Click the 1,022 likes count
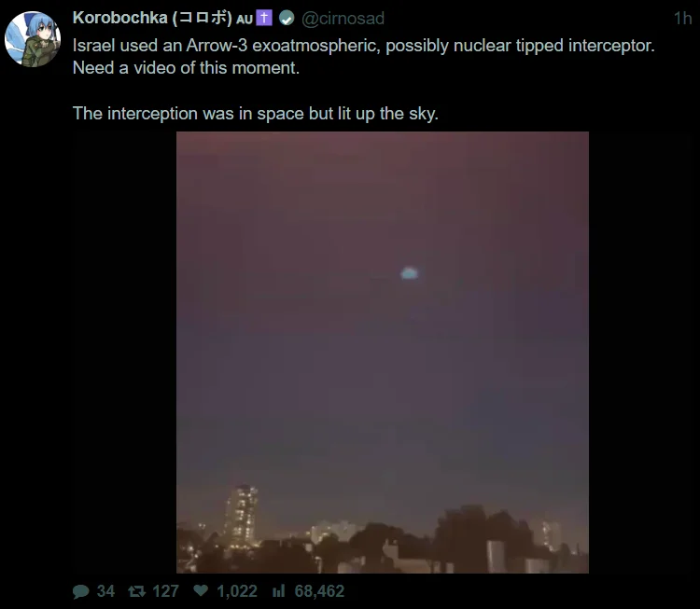 [237, 591]
